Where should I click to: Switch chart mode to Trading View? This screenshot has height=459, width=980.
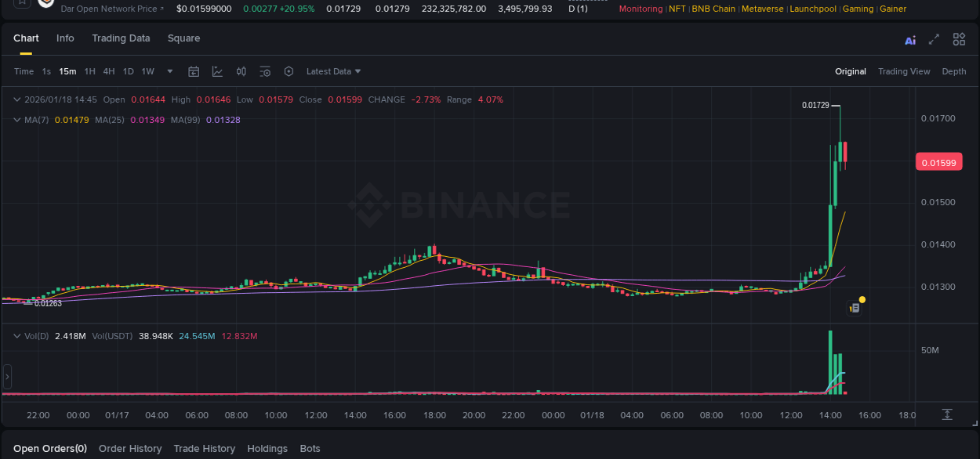(x=904, y=70)
